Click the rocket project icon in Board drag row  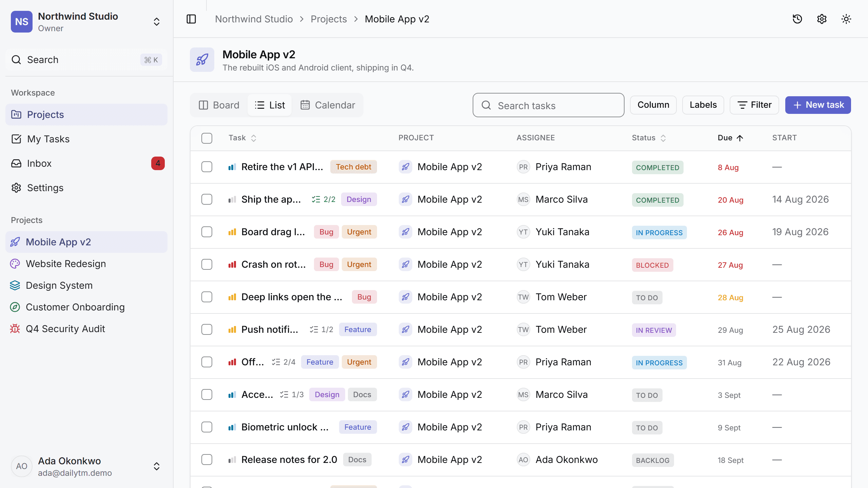tap(406, 232)
